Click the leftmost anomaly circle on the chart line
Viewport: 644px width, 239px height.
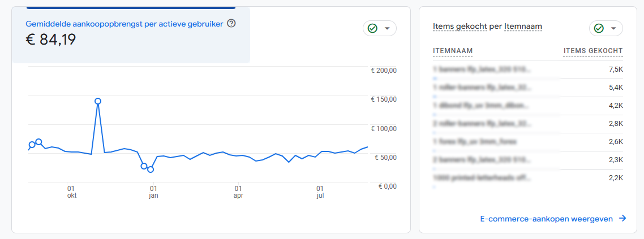click(x=32, y=145)
